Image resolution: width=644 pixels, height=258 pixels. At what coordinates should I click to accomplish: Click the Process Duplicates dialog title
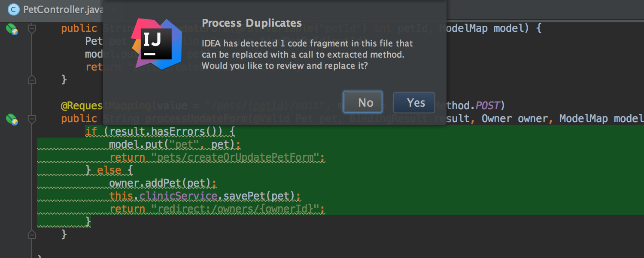coord(252,23)
